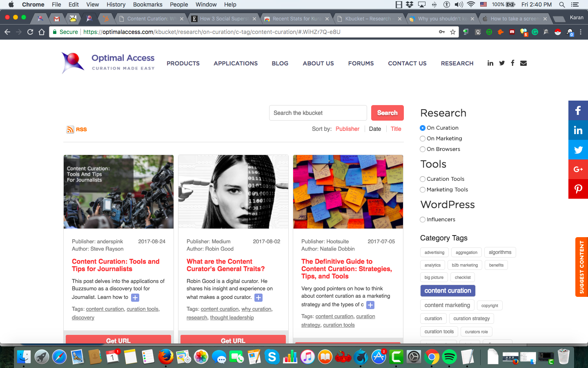588x368 pixels.
Task: Open the Facebook icon in the site header
Action: [512, 63]
